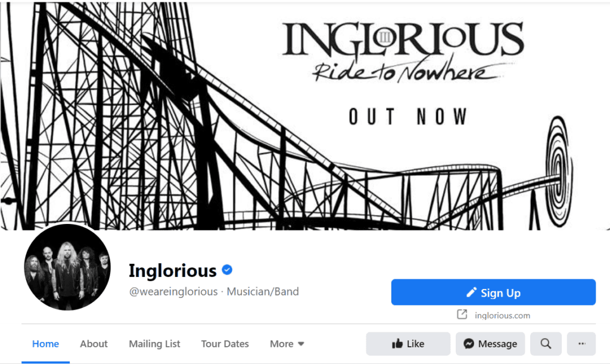610x364 pixels.
Task: Click the Sign Up button text
Action: [500, 293]
